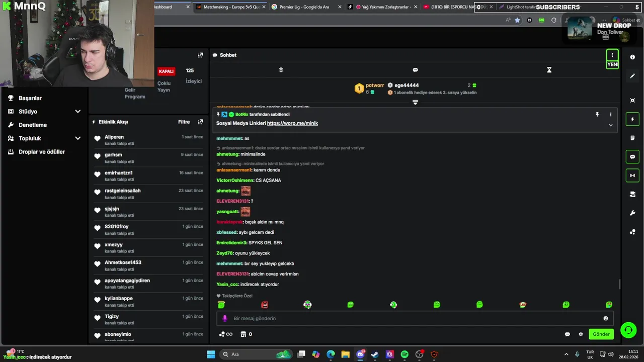The height and width of the screenshot is (362, 644).
Task: Click the infinity points icon below message box
Action: [226, 334]
